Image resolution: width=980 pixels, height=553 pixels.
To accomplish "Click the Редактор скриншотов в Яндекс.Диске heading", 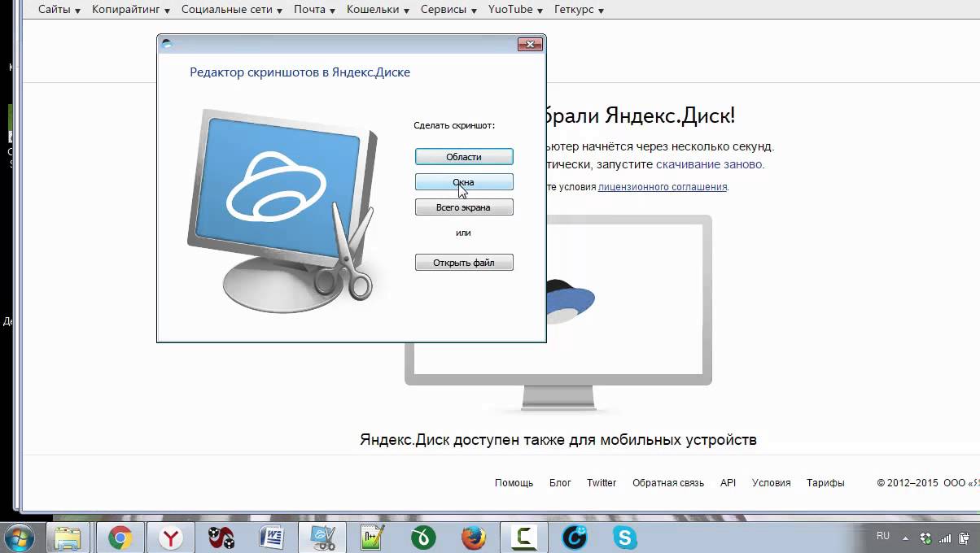I will (300, 72).
